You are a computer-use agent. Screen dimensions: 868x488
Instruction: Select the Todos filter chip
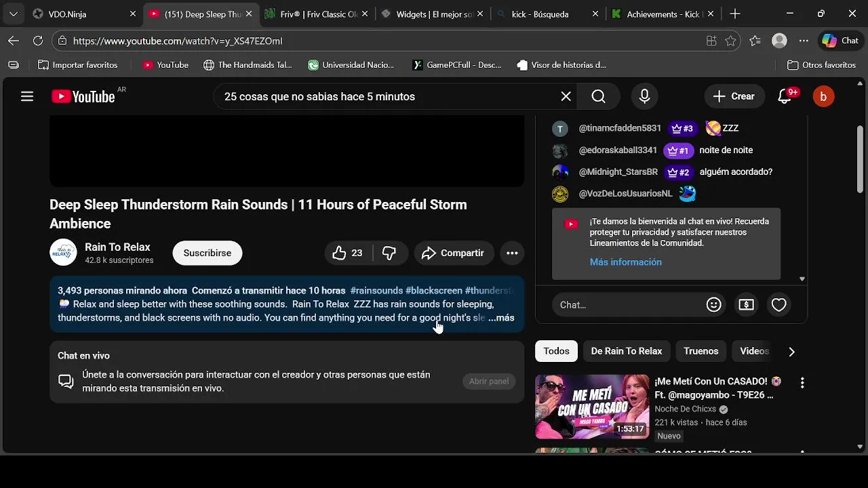556,350
